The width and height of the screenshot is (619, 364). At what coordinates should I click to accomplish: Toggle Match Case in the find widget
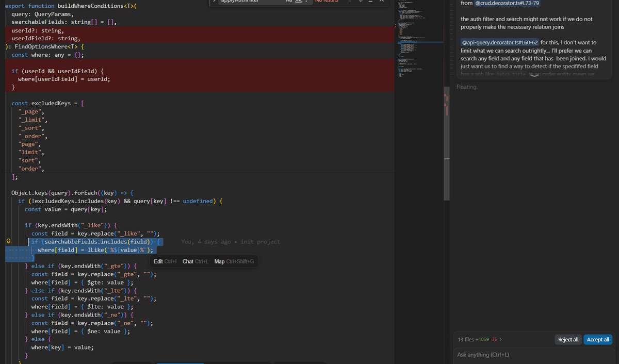(289, 2)
